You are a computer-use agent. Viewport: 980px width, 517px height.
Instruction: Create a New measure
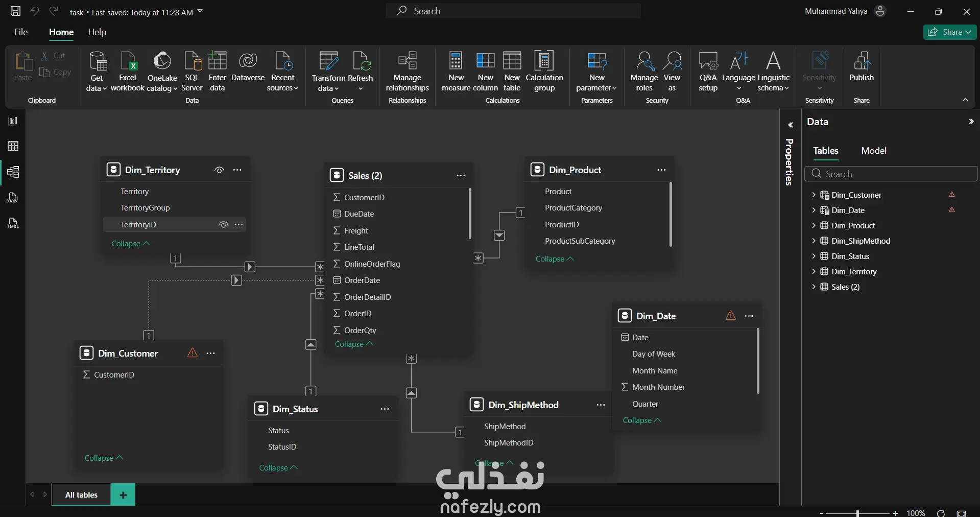pyautogui.click(x=456, y=72)
